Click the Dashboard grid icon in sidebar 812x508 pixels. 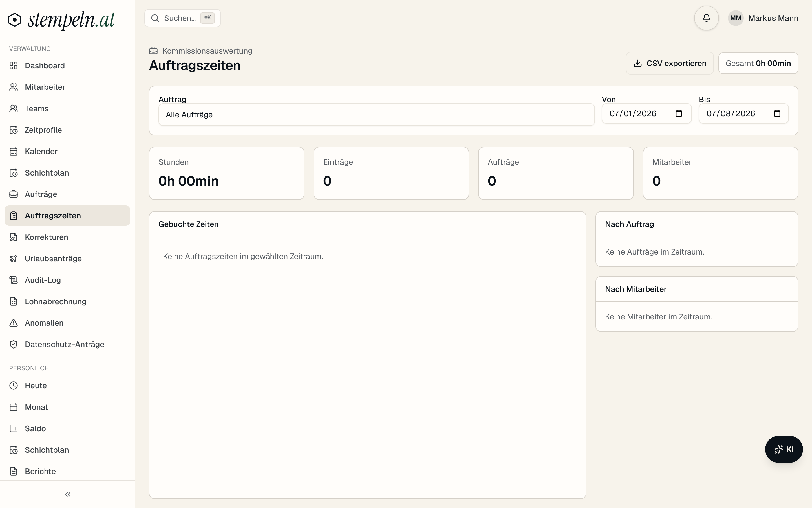(14, 65)
